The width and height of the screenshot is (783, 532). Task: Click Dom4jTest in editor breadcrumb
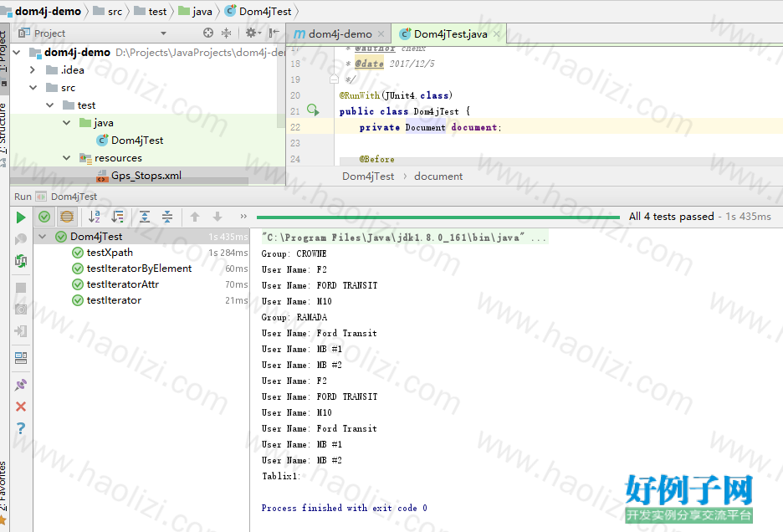coord(368,176)
